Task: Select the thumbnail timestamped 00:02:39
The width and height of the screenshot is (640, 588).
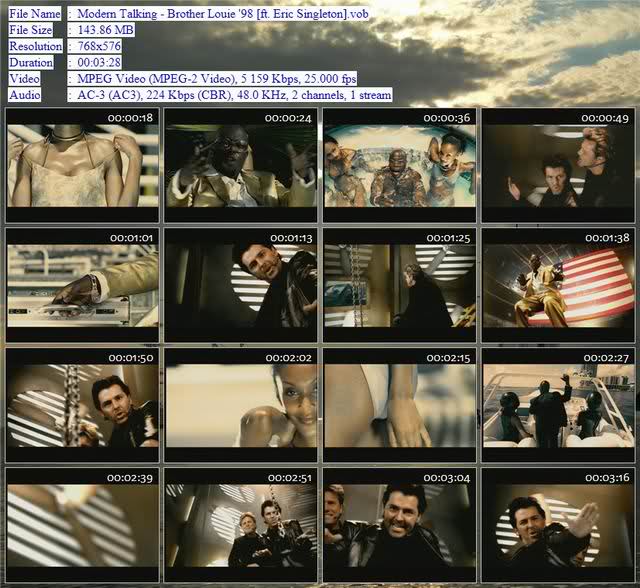Action: point(82,525)
